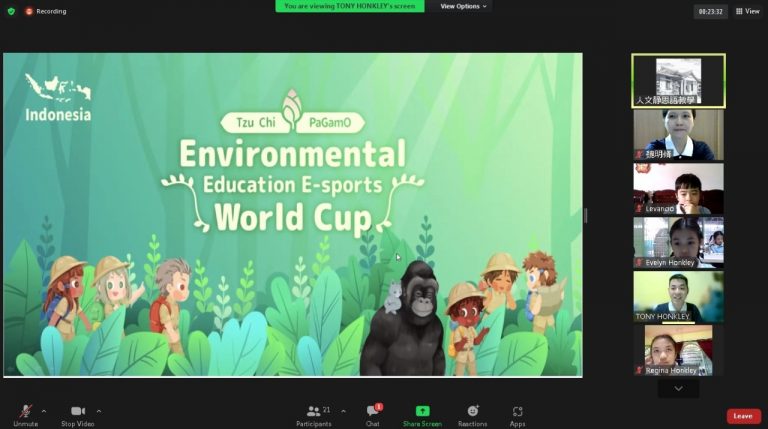Click the muted mic icon on Evelyn Honkley's tile
The width and height of the screenshot is (768, 429).
coord(639,262)
